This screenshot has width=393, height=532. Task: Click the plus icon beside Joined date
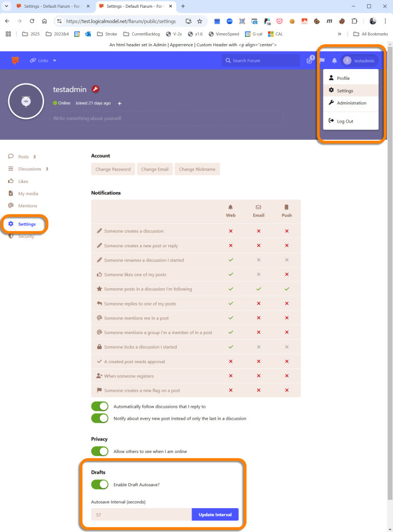click(119, 103)
